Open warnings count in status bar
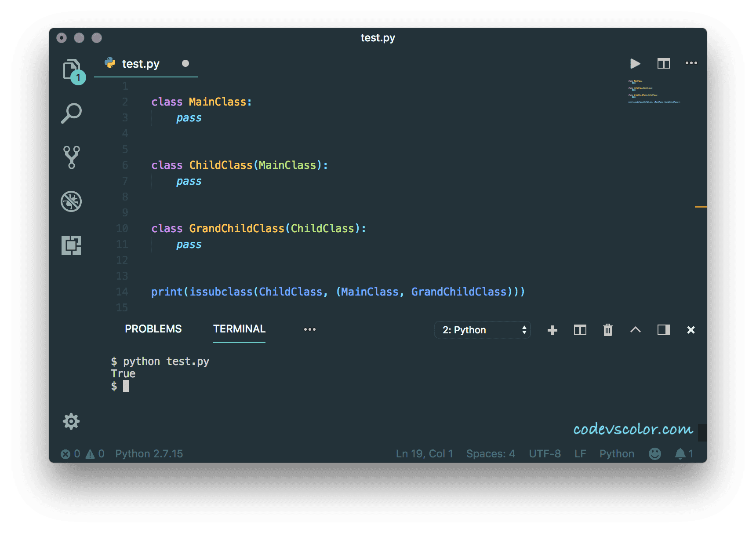 click(x=95, y=454)
